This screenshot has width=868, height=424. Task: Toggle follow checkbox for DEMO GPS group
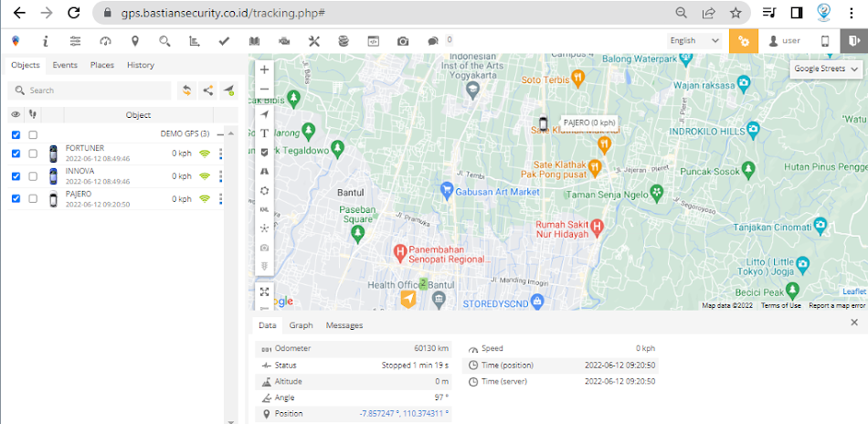(x=33, y=134)
